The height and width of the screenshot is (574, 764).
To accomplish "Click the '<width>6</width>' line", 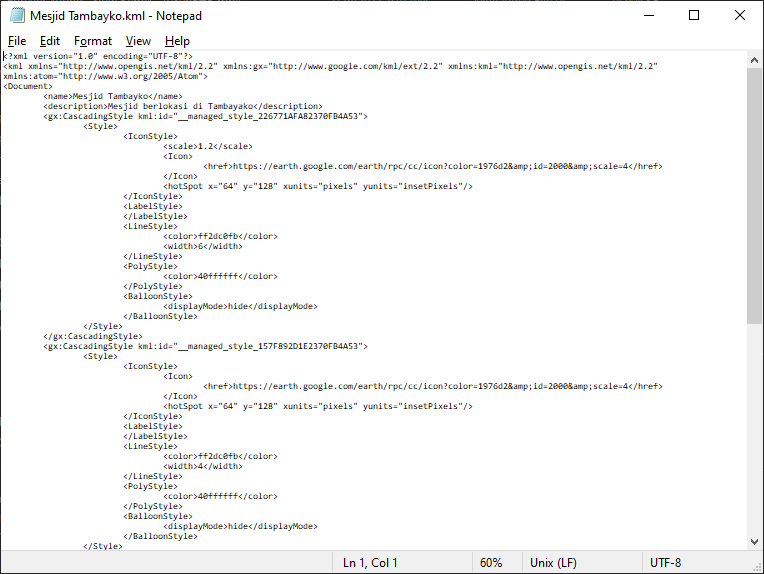I will 203,246.
